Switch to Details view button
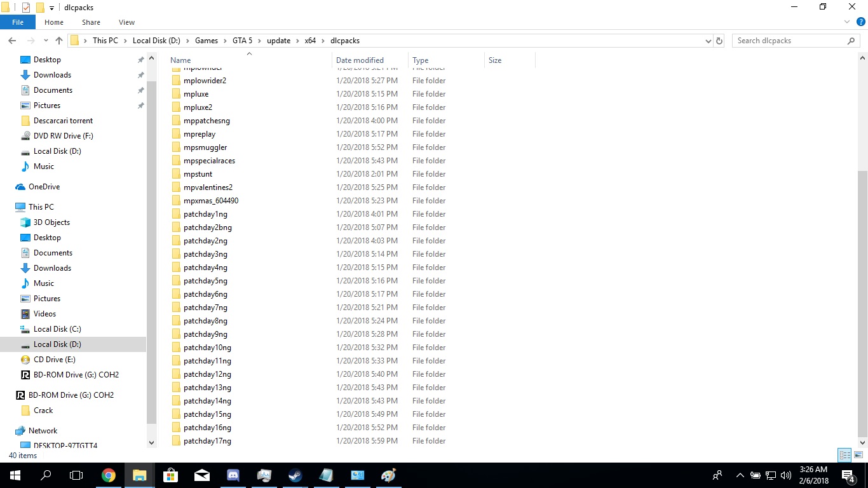Viewport: 868px width, 488px height. click(x=844, y=455)
